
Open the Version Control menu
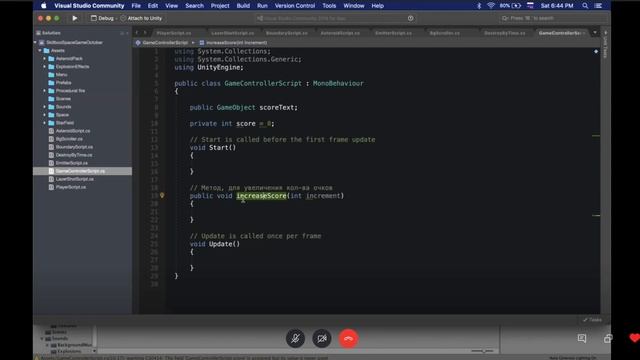click(x=295, y=6)
